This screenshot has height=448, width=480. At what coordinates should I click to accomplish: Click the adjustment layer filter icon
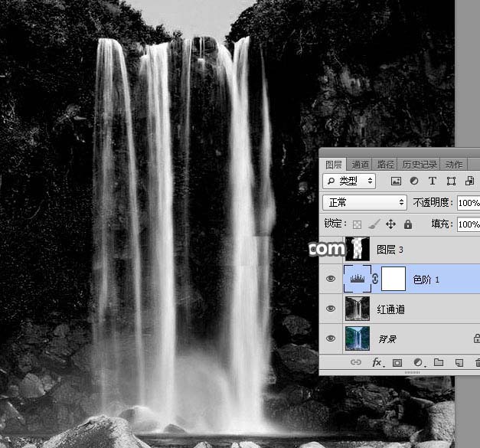pyautogui.click(x=414, y=181)
